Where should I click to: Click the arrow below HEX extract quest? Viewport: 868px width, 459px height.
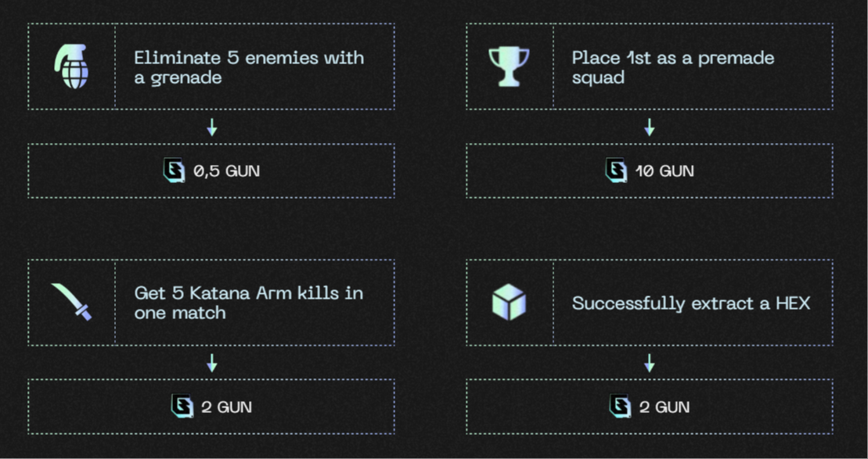[650, 364]
